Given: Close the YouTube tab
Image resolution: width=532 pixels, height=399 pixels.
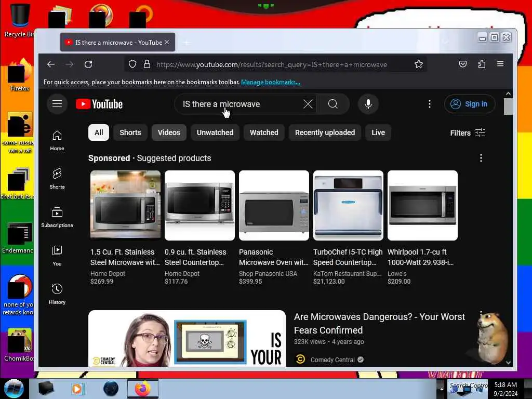Looking at the screenshot, I should (167, 42).
